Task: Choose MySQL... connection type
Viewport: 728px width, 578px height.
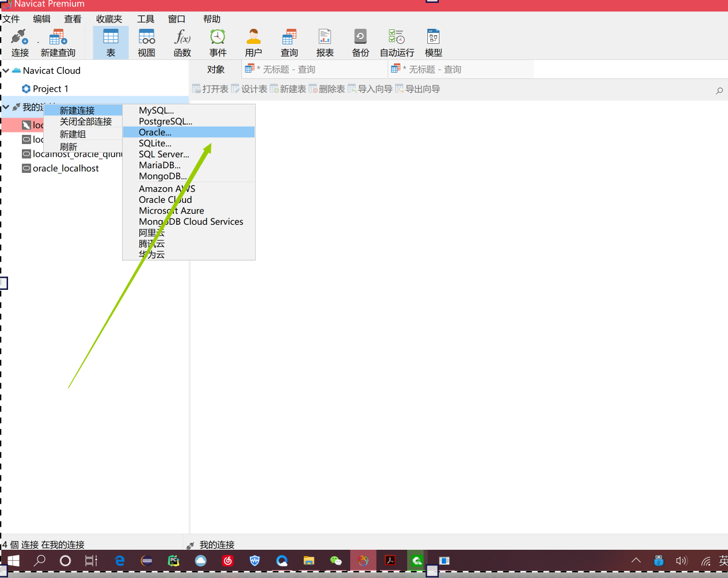Action: (x=189, y=110)
